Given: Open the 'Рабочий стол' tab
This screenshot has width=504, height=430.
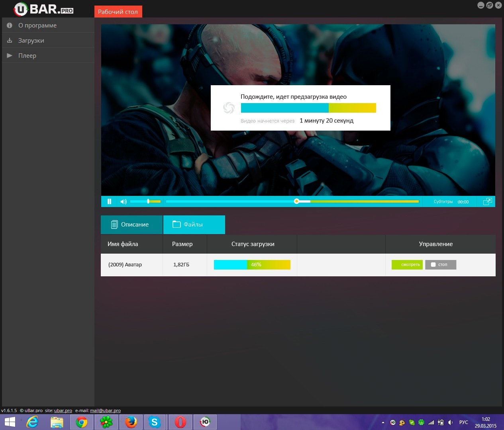Looking at the screenshot, I should click(118, 12).
